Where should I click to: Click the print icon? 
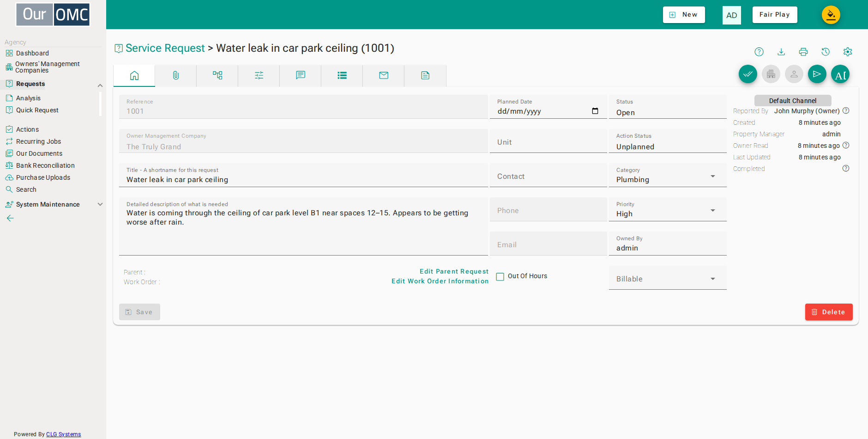tap(803, 52)
